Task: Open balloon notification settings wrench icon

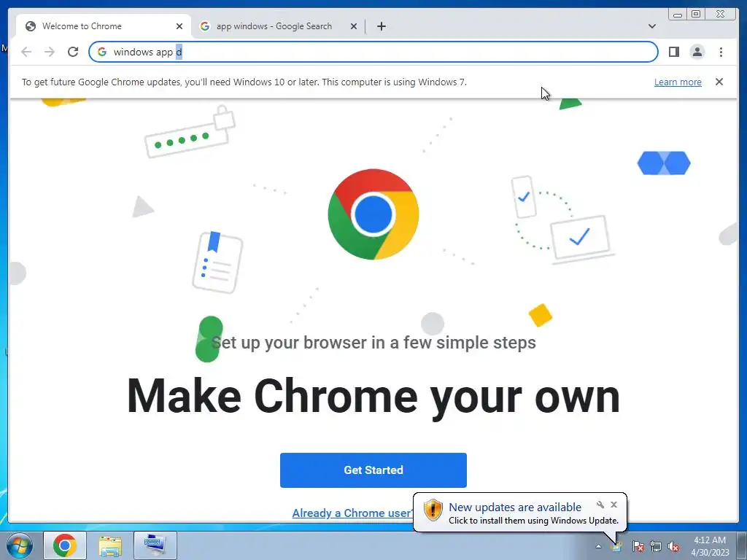Action: [x=600, y=505]
